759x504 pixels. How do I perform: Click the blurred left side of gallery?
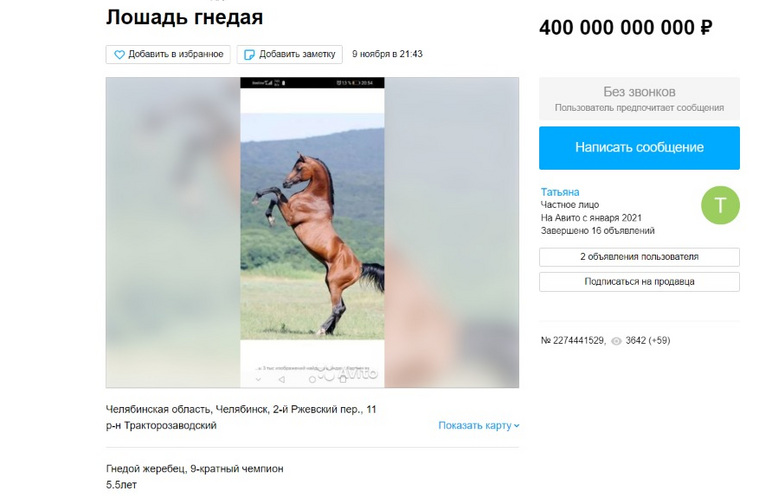click(173, 232)
